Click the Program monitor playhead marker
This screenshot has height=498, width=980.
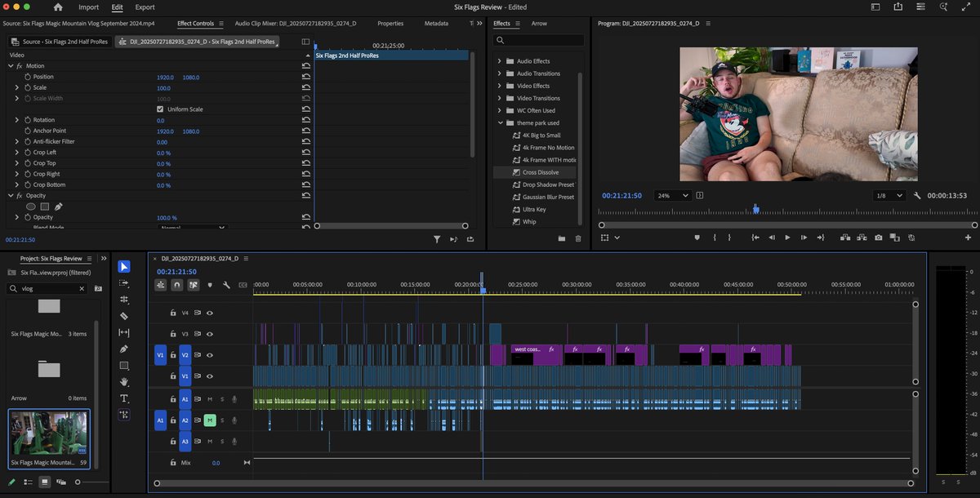click(756, 210)
